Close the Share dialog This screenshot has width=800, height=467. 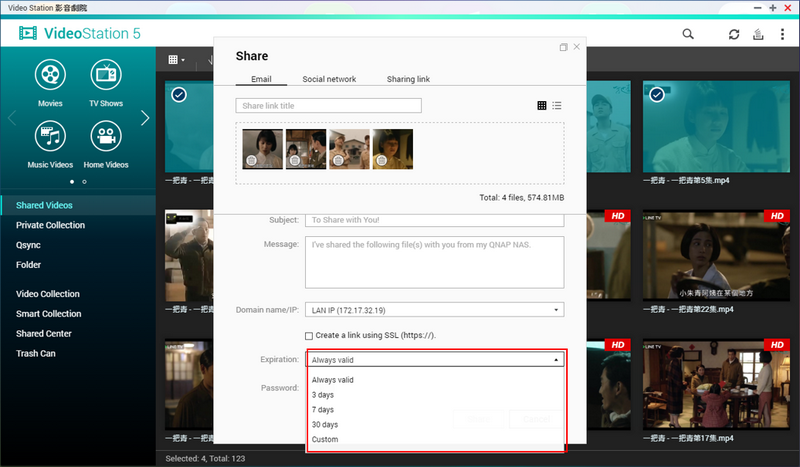click(577, 46)
